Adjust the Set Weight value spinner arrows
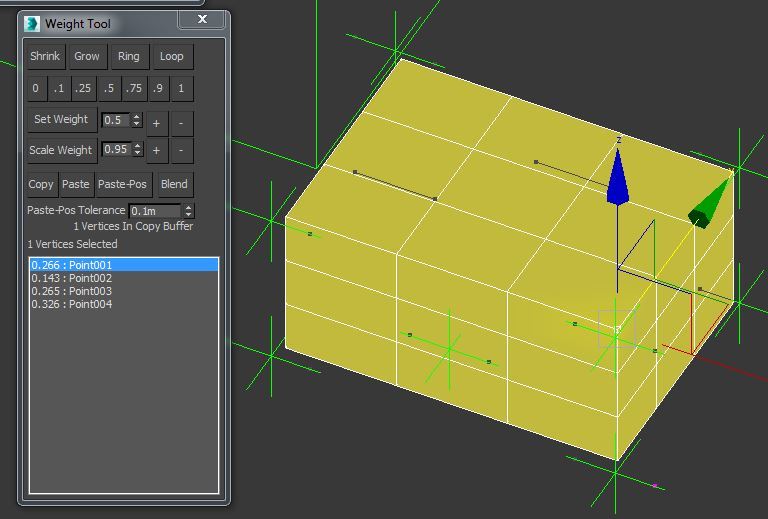This screenshot has height=519, width=768. (137, 121)
